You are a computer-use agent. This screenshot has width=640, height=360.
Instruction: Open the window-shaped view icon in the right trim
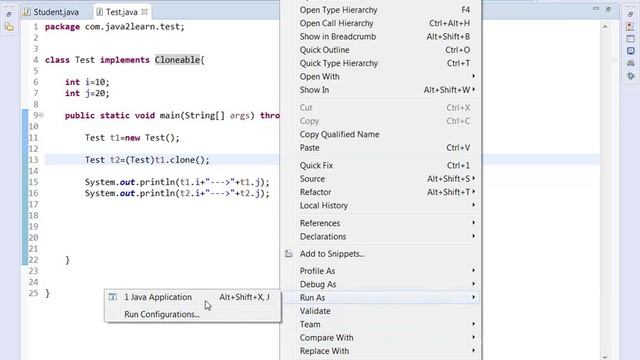click(631, 39)
